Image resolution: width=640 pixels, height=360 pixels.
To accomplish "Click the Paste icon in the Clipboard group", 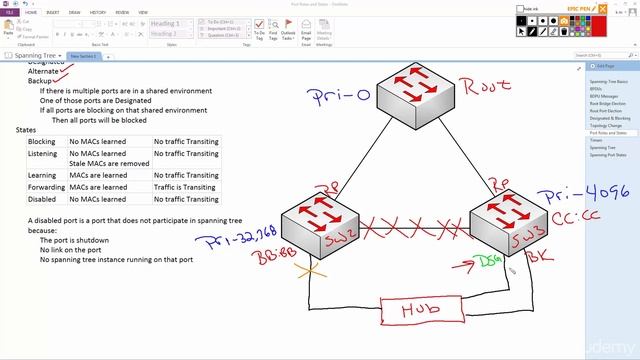I will (x=8, y=26).
